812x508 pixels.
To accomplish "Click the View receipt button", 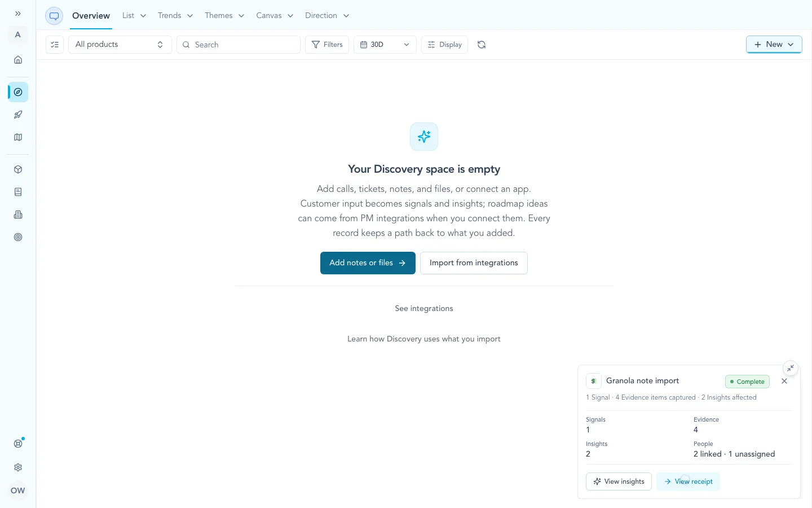I will click(x=688, y=481).
